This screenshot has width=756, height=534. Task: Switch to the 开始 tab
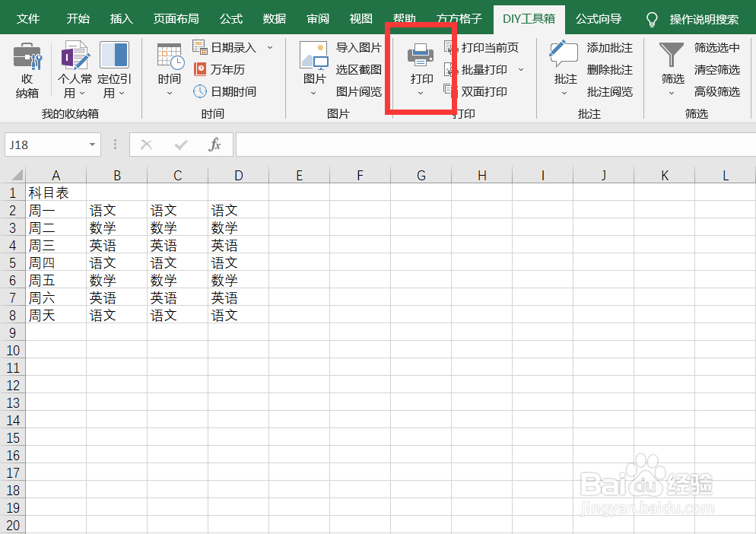[x=78, y=19]
